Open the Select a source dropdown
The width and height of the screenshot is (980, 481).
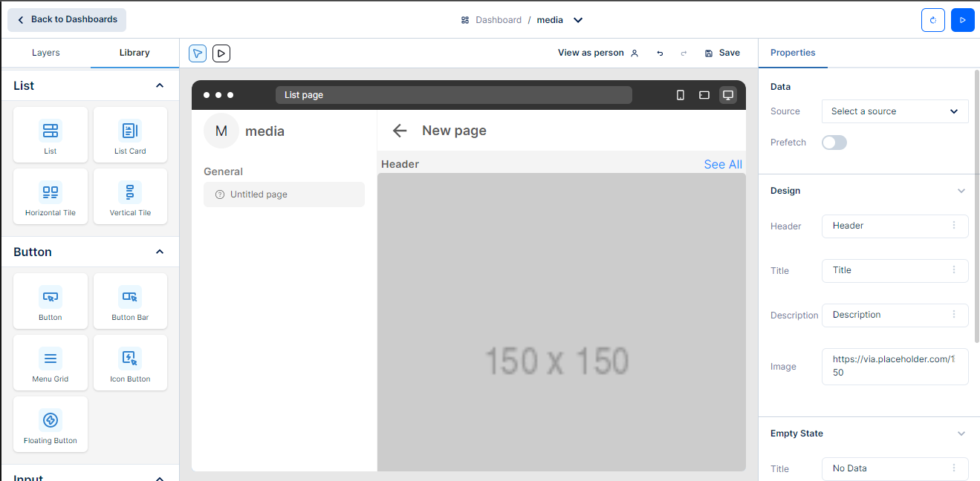click(x=895, y=111)
